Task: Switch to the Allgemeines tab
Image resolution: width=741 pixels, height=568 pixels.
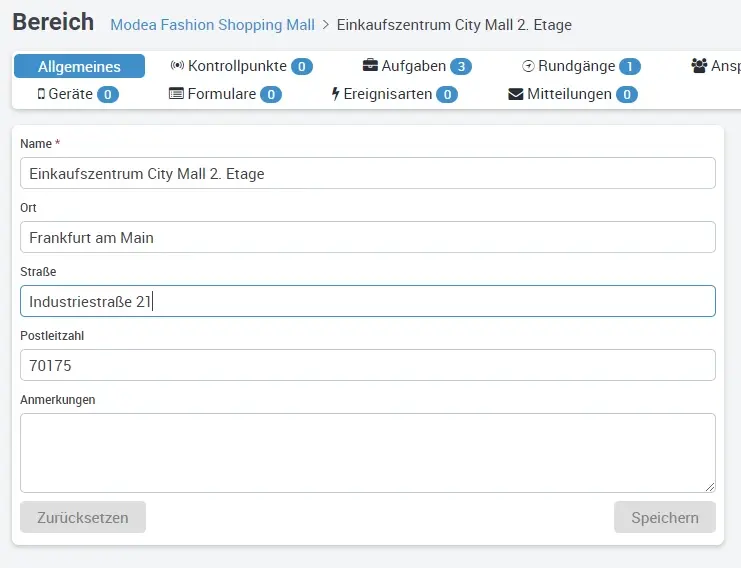Action: point(79,66)
